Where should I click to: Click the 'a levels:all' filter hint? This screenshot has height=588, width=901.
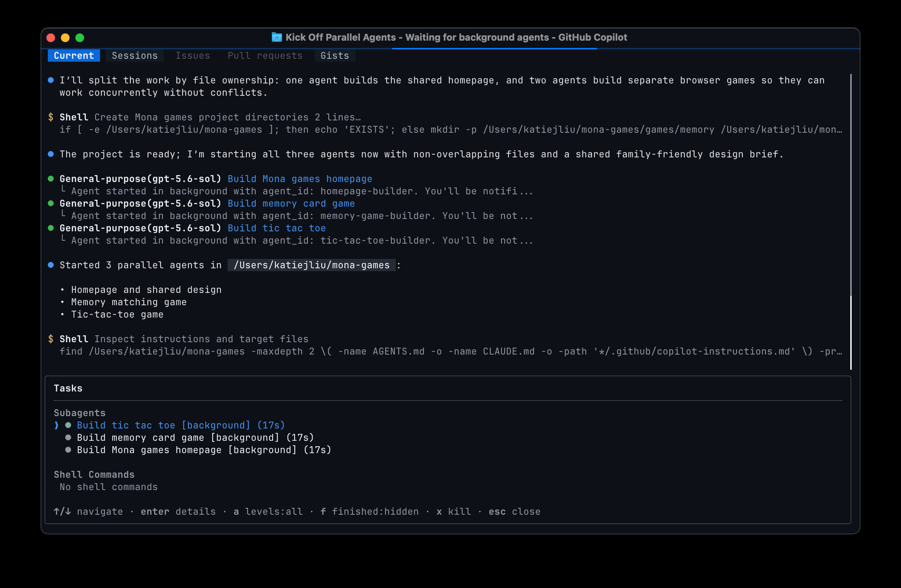coord(268,512)
